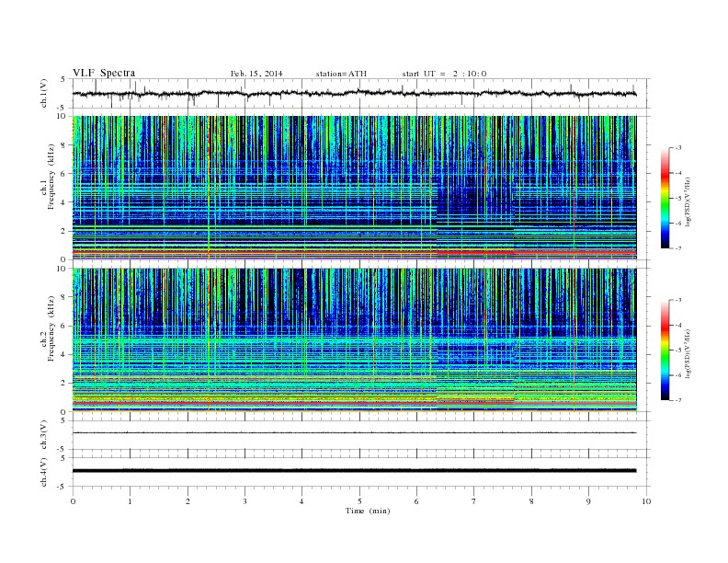
Task: Click the ch.4 voltage trace panel
Action: [361, 472]
